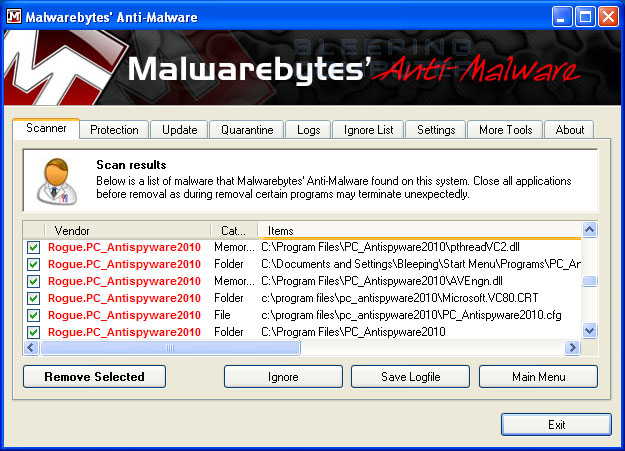This screenshot has height=451, width=625.
Task: Sort results by the Vendor column
Action: pos(128,230)
